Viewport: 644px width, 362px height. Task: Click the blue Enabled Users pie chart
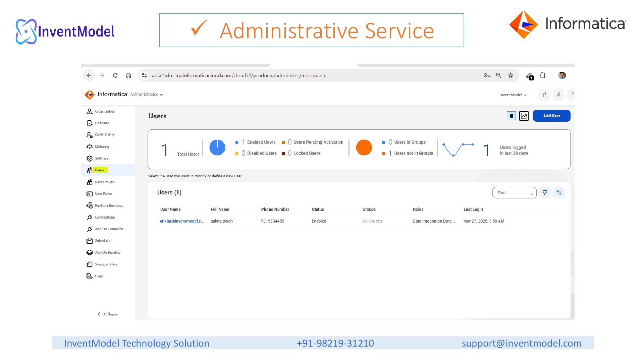tap(217, 147)
